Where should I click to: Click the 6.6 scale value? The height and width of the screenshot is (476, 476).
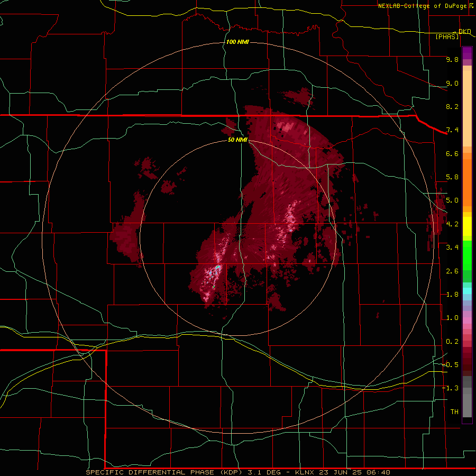tap(452, 153)
